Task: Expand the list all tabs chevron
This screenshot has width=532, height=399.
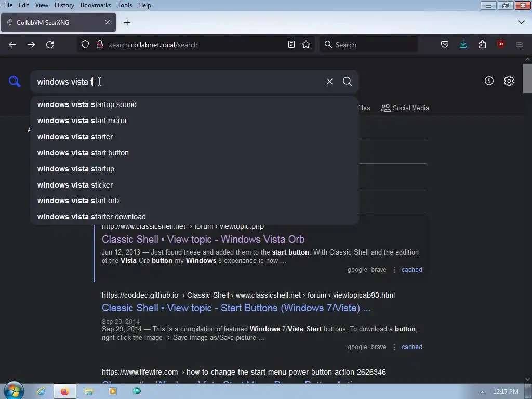Action: coord(522,22)
